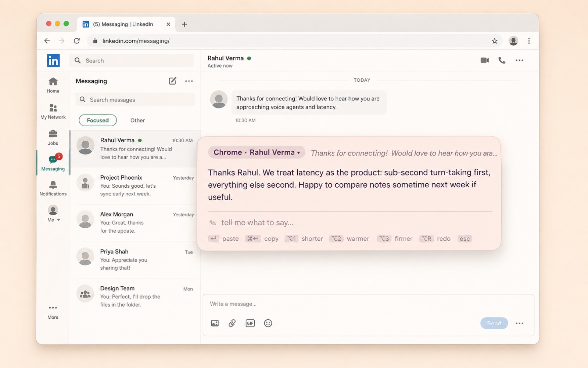The height and width of the screenshot is (368, 588).
Task: Open a new browser tab
Action: 184,24
